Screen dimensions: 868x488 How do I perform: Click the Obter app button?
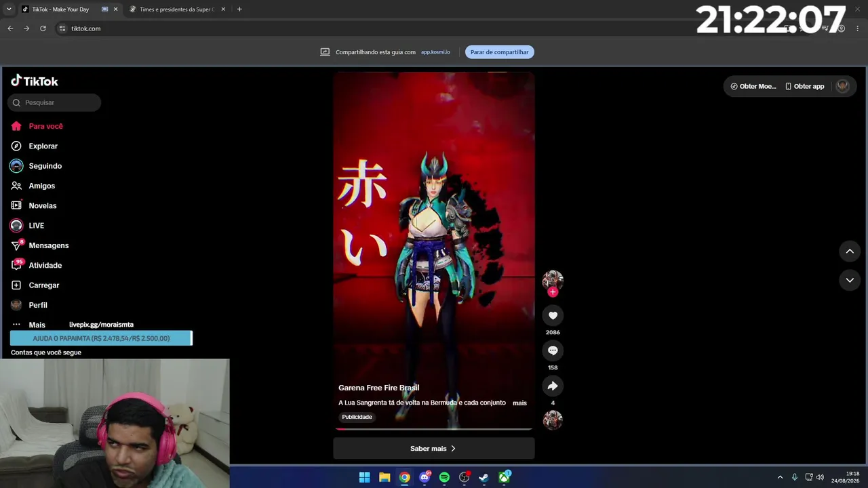tap(804, 86)
